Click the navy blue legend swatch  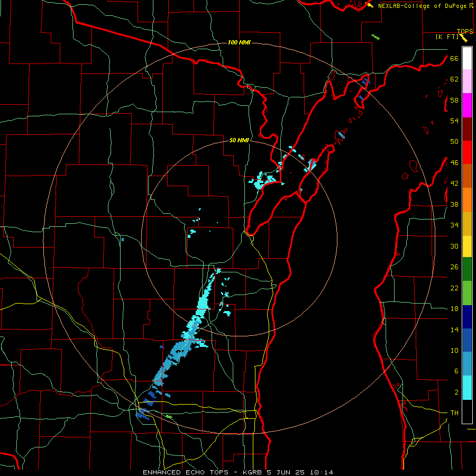coord(467,317)
